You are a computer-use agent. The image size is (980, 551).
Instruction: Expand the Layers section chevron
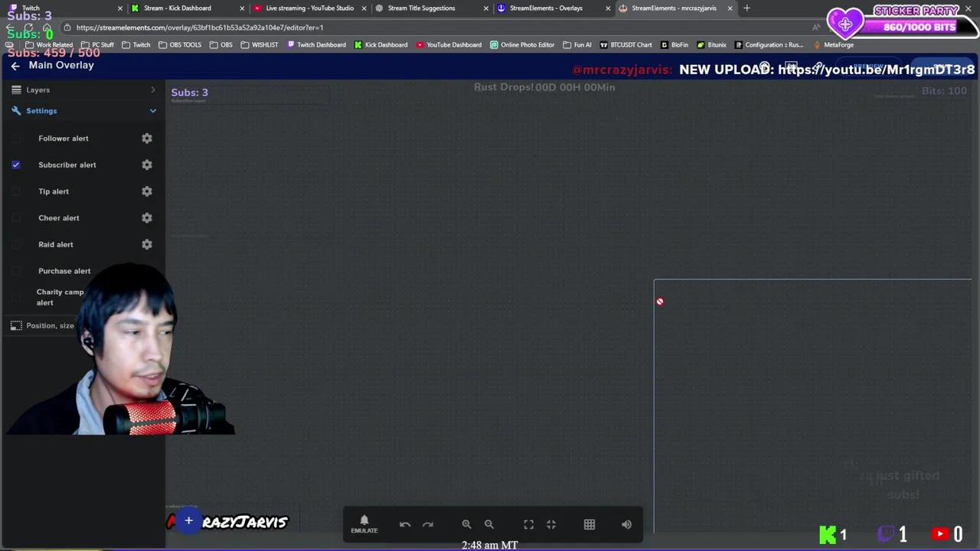point(153,90)
